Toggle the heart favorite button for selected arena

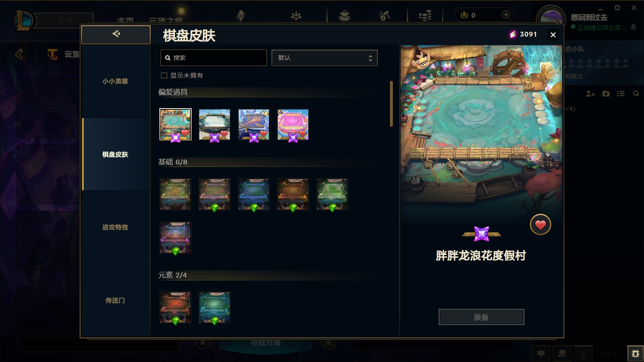(x=540, y=224)
